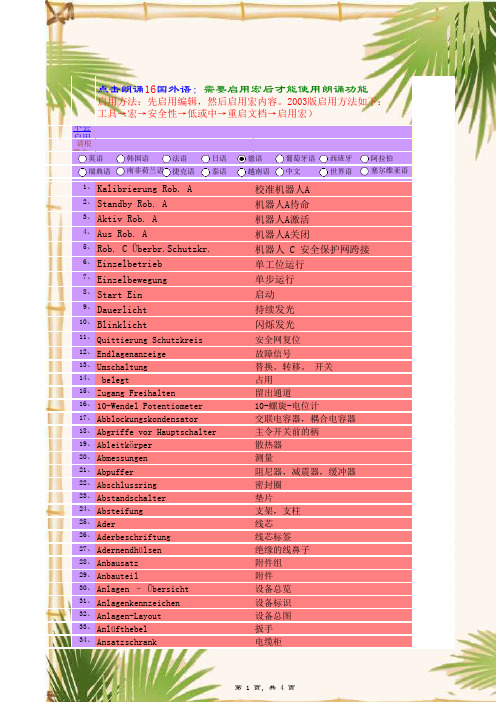Select the 越南语 radio button
The image size is (496, 702).
(x=242, y=172)
